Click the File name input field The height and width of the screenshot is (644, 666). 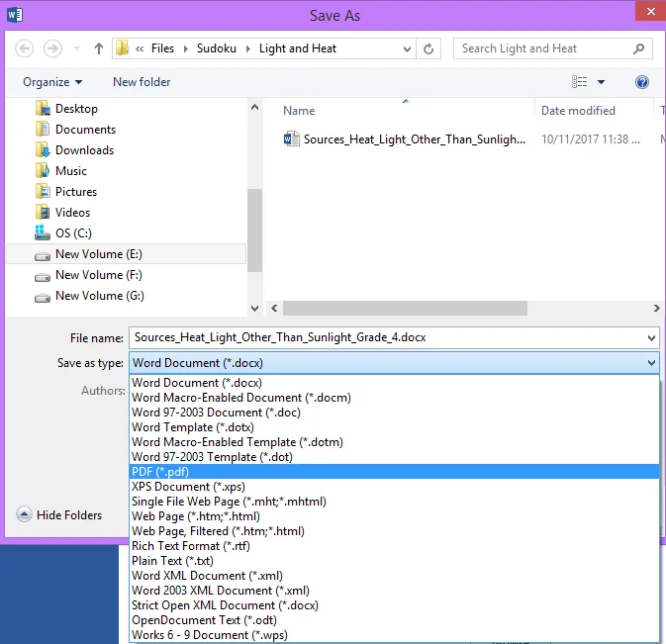(x=387, y=338)
